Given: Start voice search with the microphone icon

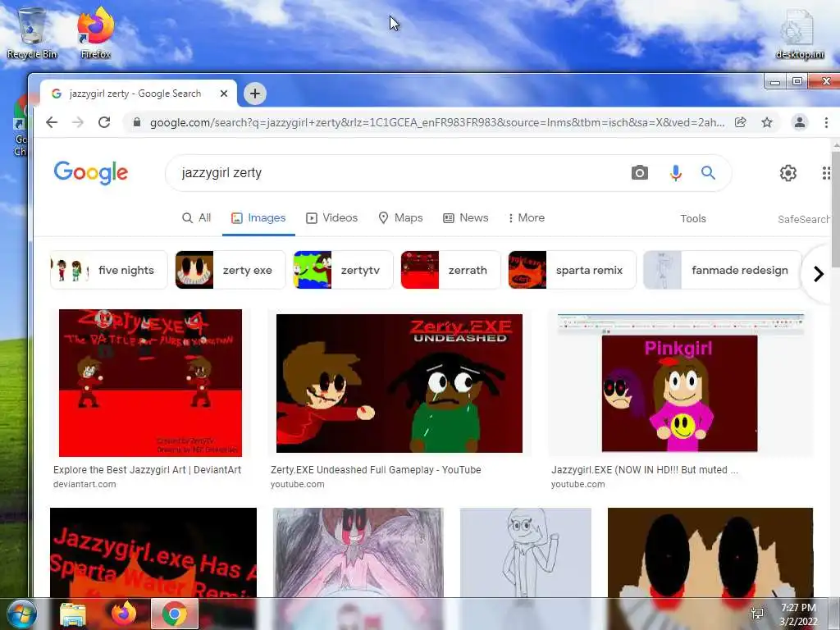Looking at the screenshot, I should [x=676, y=172].
